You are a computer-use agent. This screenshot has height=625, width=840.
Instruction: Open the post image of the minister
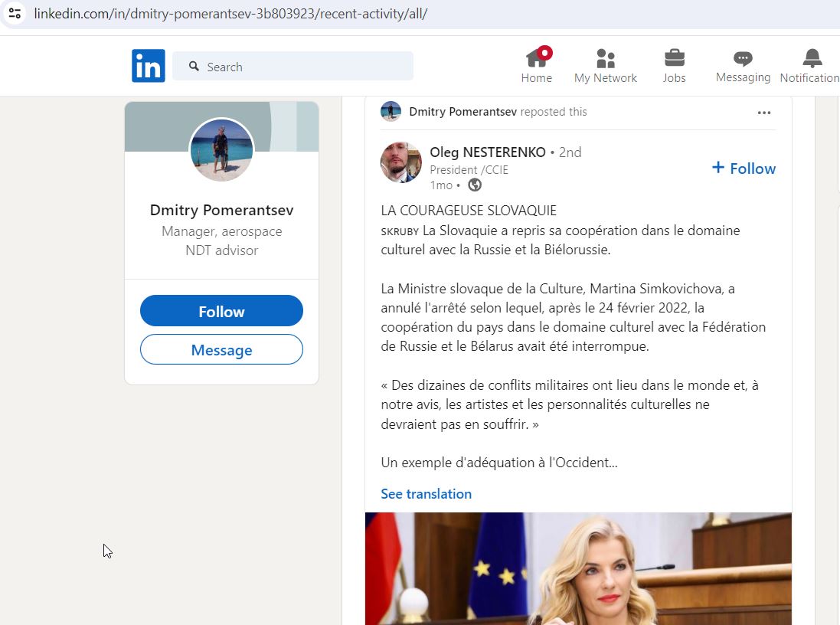(x=579, y=569)
